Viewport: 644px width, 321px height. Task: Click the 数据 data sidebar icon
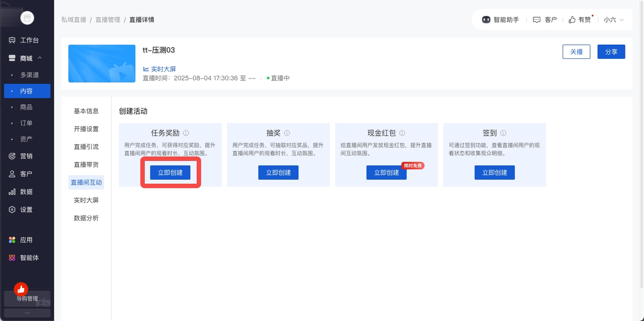(x=11, y=191)
